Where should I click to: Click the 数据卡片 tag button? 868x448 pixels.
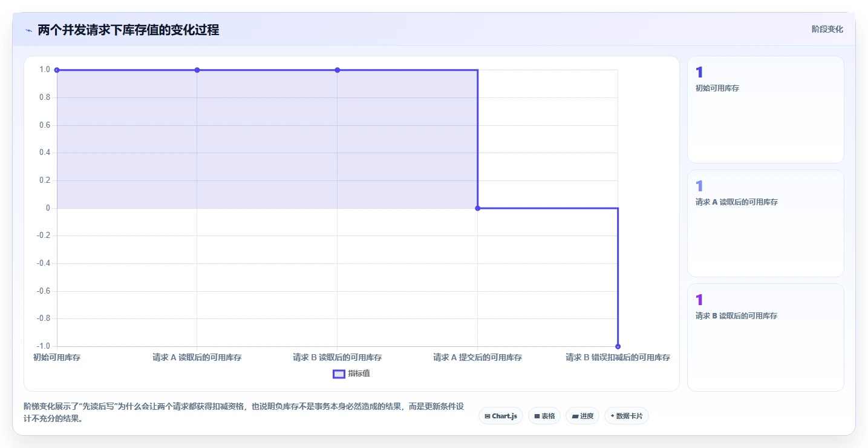(x=626, y=416)
